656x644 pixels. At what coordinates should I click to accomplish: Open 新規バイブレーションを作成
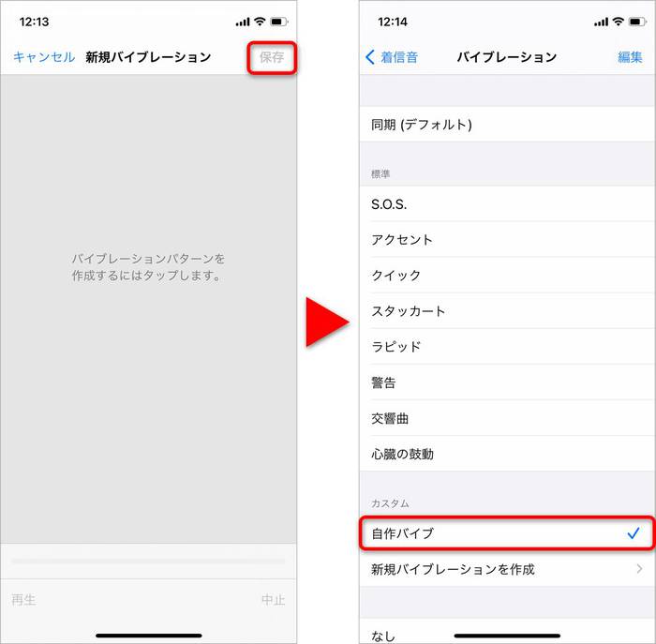(x=508, y=569)
